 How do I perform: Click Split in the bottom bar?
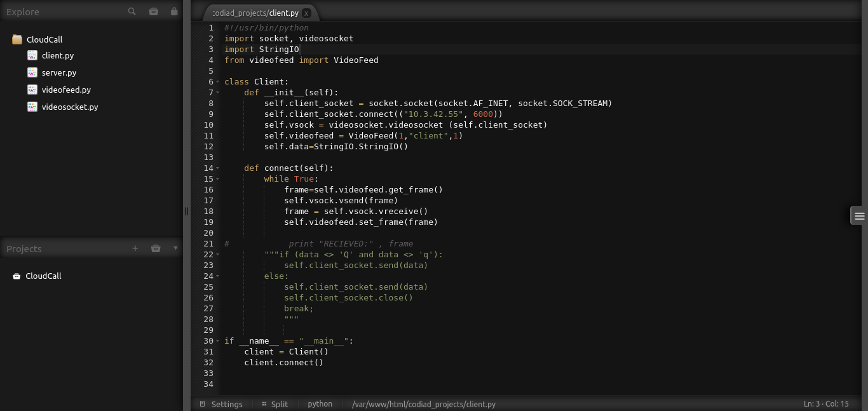279,404
